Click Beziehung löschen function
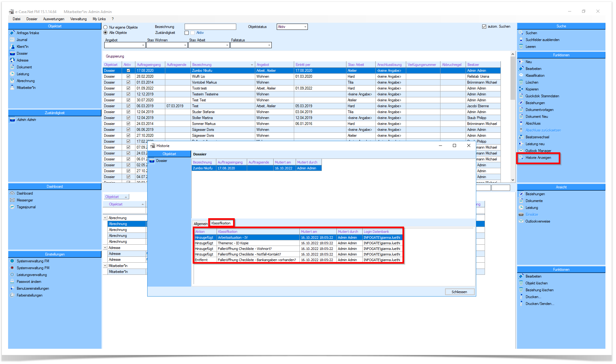The height and width of the screenshot is (364, 616). pos(539,290)
